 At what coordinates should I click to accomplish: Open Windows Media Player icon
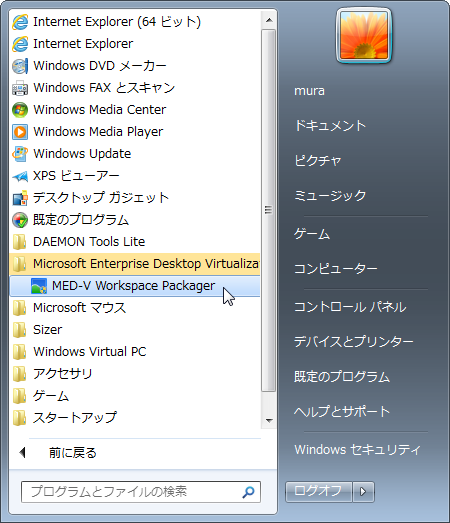[x=20, y=132]
